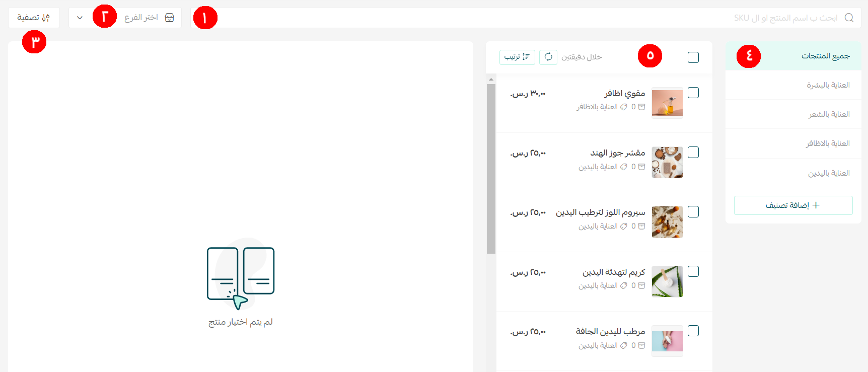Click the إضافة تصنيف button

coord(793,205)
